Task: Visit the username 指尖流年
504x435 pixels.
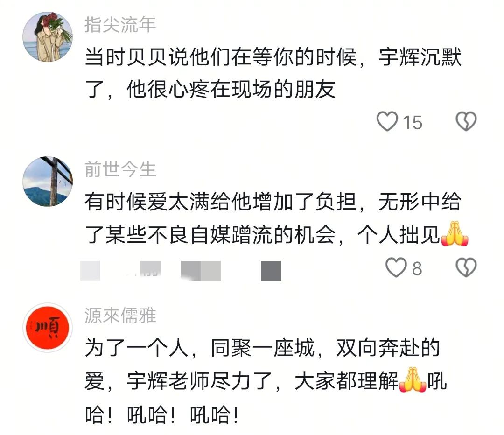Action: (120, 25)
